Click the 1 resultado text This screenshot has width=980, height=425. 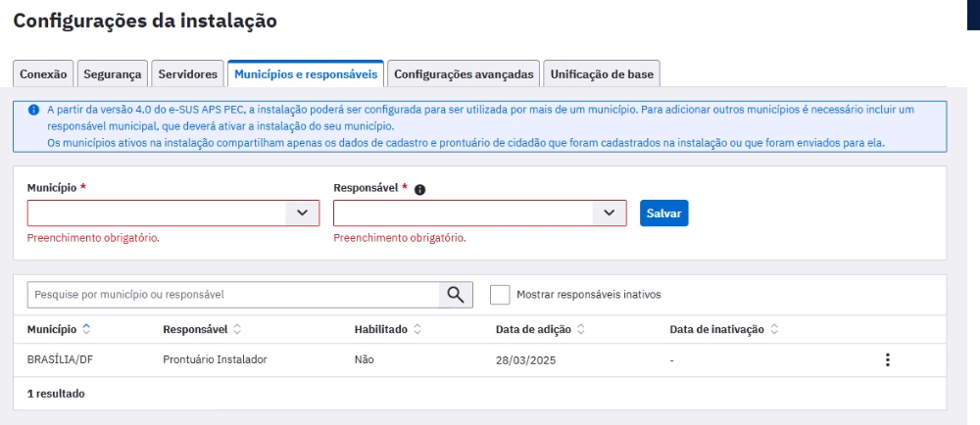click(x=56, y=394)
